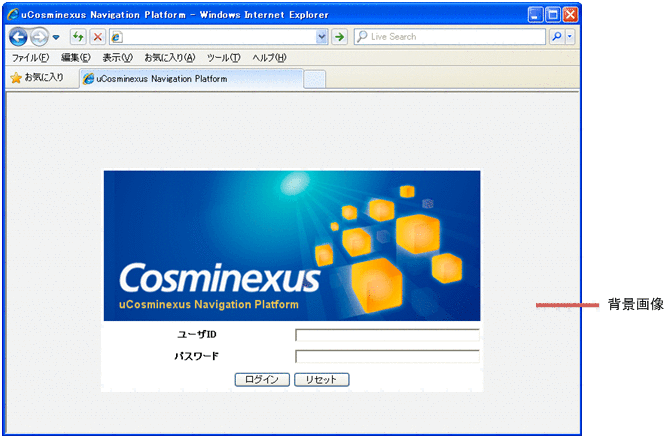Open the search provider options dropdown
Viewport: 667px width, 440px height.
pos(570,37)
